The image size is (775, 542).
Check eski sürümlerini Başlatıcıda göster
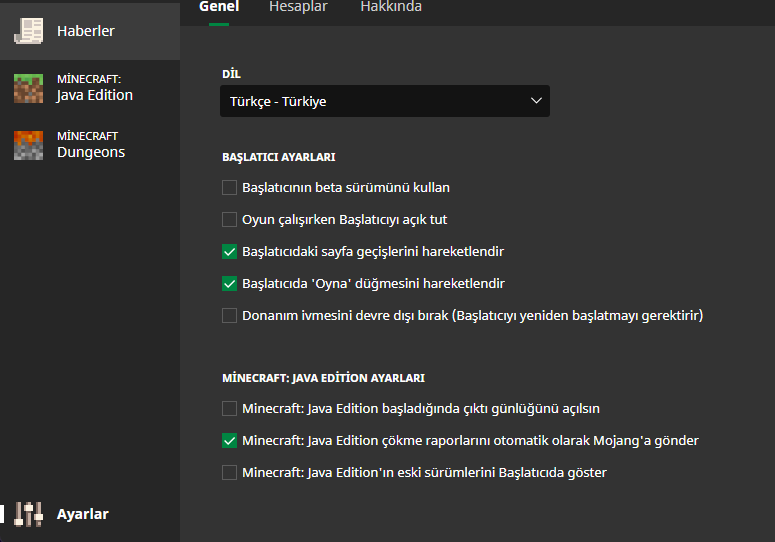(x=230, y=472)
